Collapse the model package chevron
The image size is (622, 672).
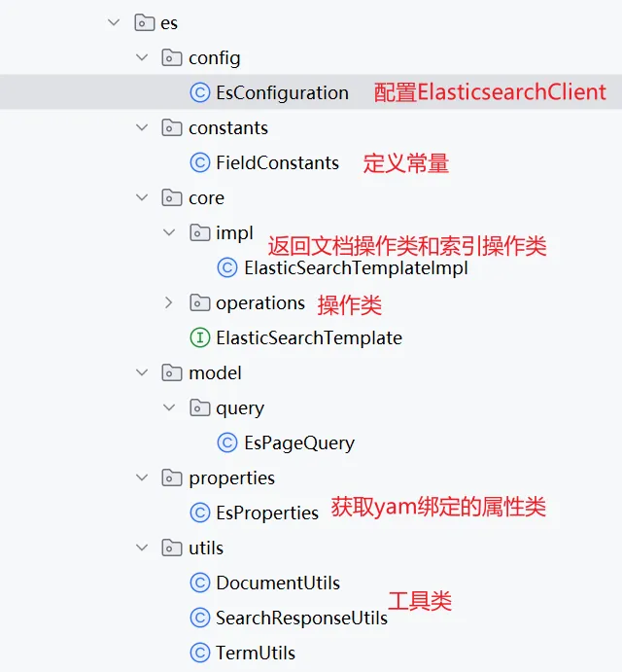click(x=142, y=372)
